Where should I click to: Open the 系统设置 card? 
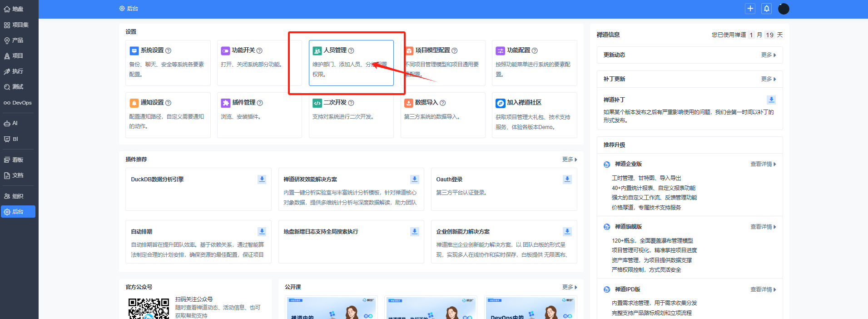[168, 63]
